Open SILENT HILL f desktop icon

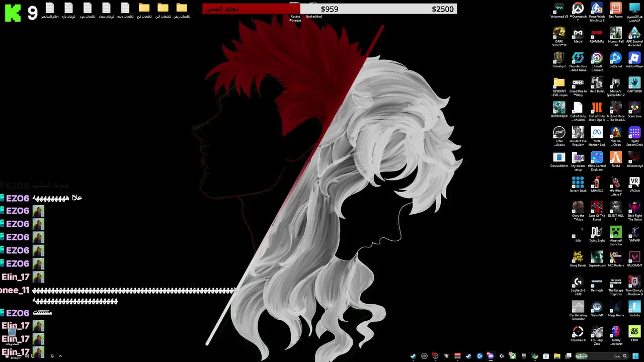coord(615,211)
